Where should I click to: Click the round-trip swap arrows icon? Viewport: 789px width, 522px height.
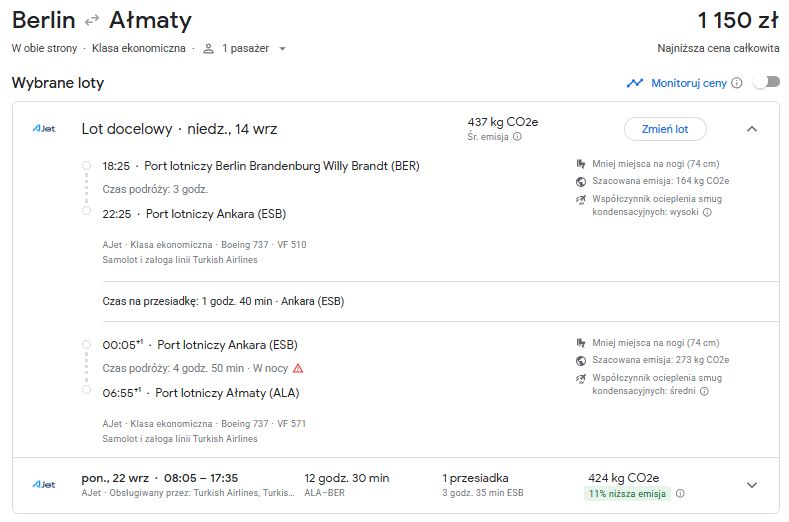coord(92,21)
